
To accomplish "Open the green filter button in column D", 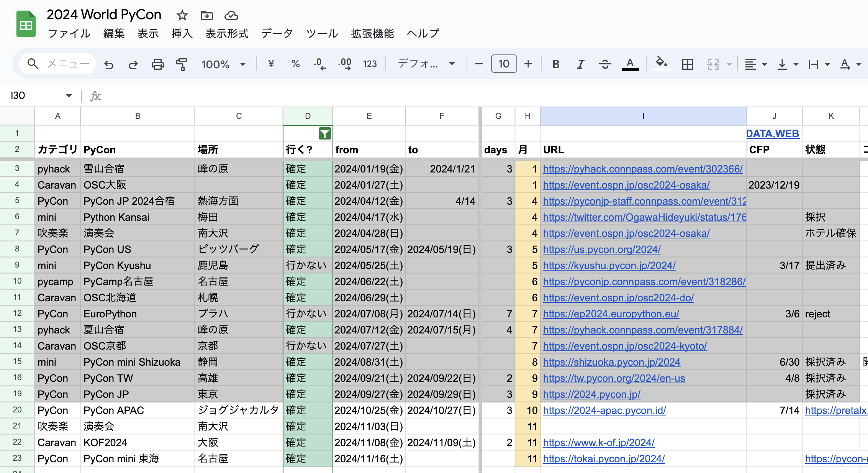I will 324,134.
